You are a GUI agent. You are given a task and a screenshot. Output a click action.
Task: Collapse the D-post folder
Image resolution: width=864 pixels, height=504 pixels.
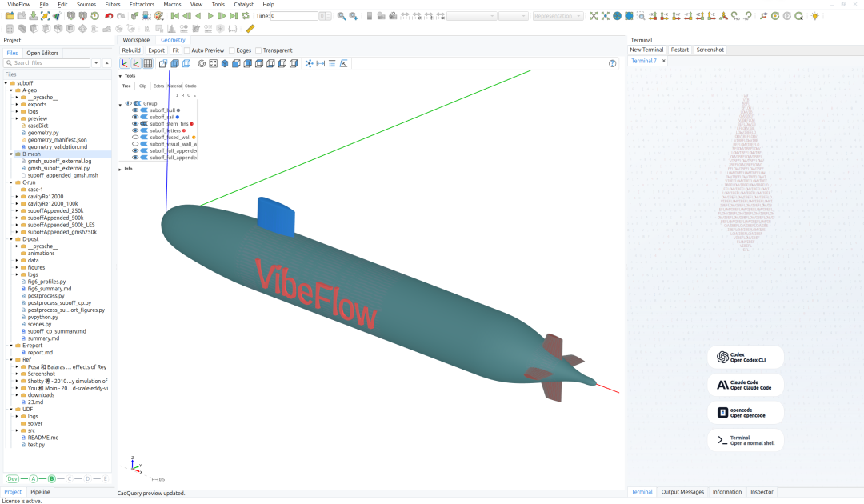[11, 240]
